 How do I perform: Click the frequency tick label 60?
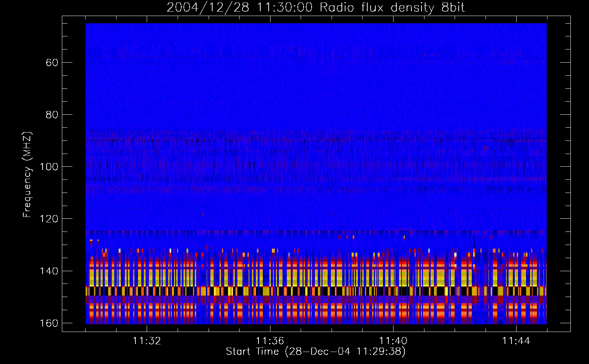(52, 63)
